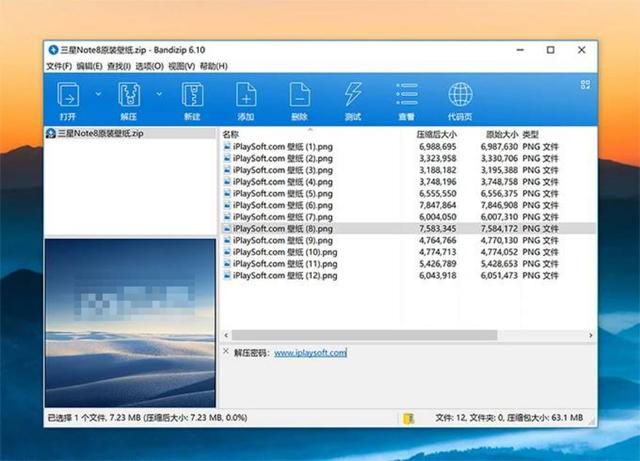Open the 选项(O) menu
640x461 pixels.
point(149,66)
